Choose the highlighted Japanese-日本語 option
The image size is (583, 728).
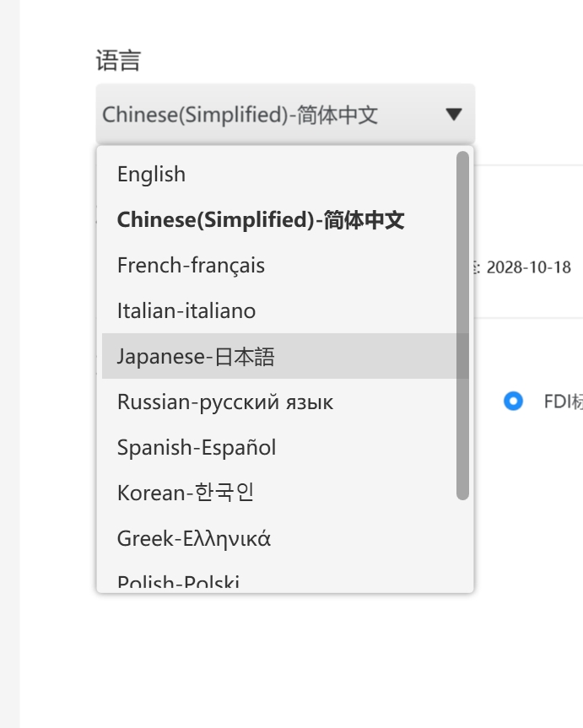pyautogui.click(x=197, y=357)
